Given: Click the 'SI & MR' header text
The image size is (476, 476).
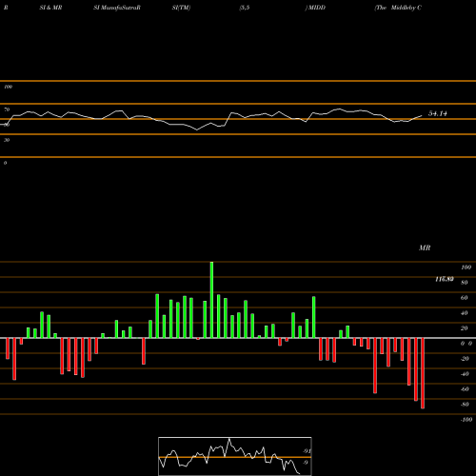Looking at the screenshot, I should click(50, 8).
